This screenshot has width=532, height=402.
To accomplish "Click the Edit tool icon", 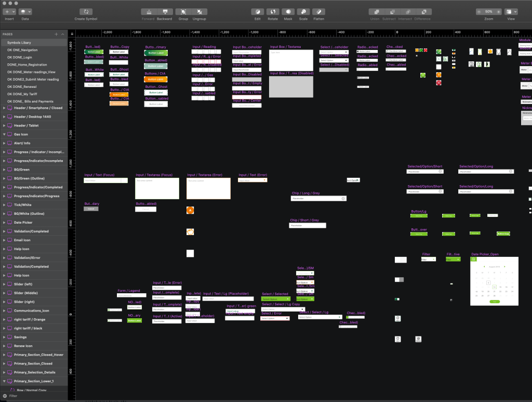I will pos(257,11).
